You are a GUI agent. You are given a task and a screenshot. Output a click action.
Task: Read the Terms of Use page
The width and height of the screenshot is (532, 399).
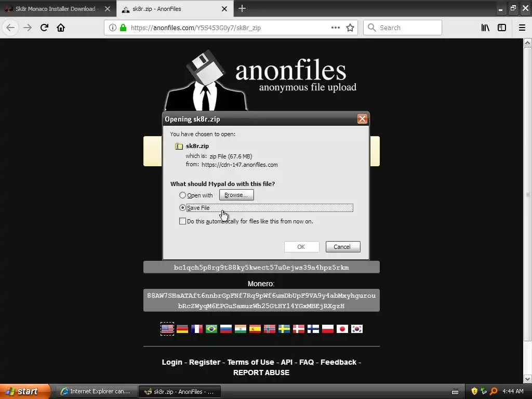click(251, 362)
